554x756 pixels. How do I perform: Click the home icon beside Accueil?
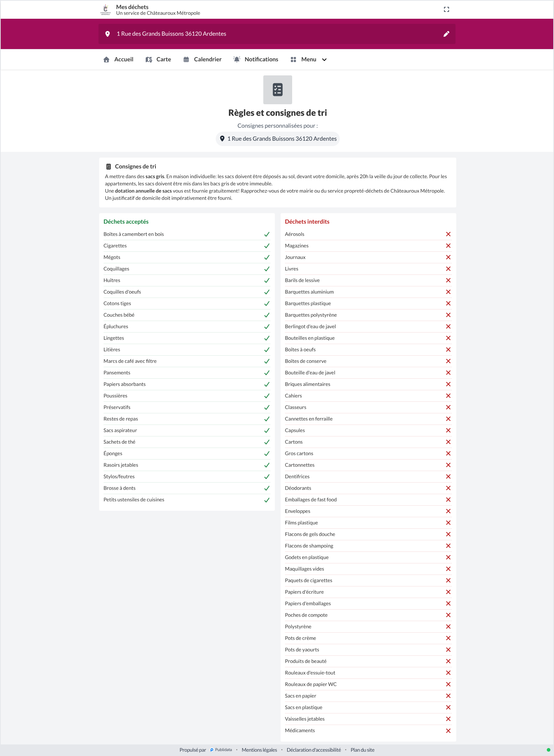106,60
